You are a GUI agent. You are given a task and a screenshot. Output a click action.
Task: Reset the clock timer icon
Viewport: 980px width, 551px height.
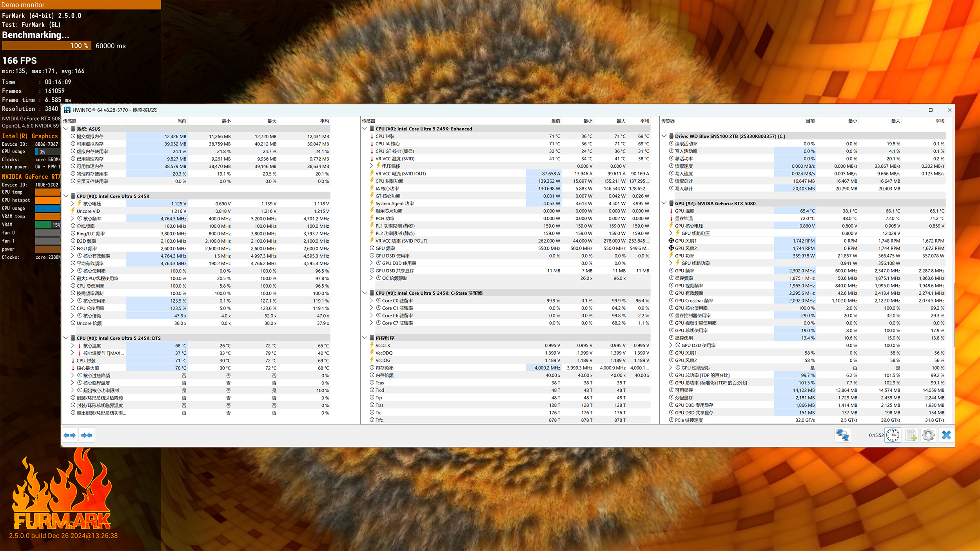click(893, 435)
